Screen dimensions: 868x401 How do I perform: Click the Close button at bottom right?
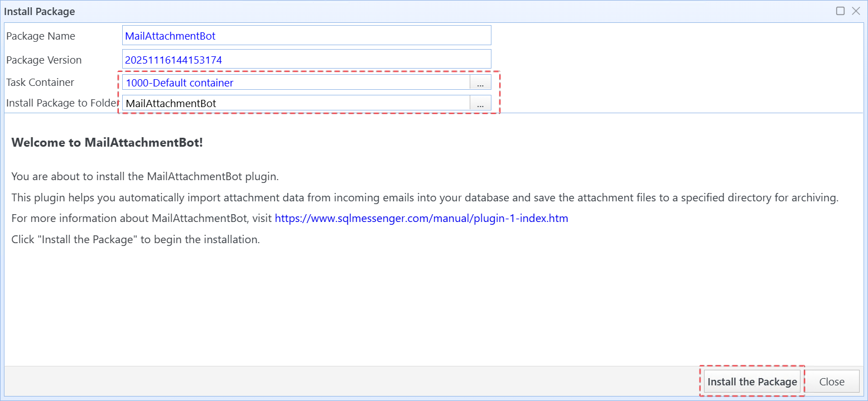tap(832, 381)
